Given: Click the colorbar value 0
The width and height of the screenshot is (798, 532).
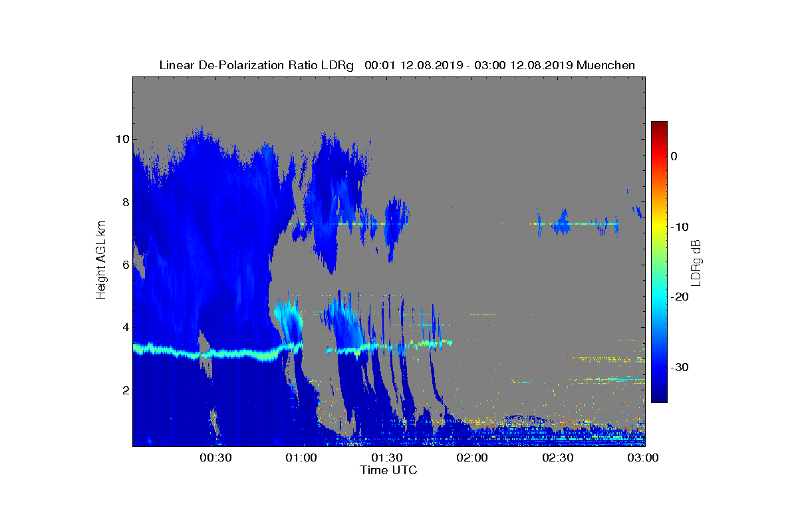Looking at the screenshot, I should pos(674,156).
